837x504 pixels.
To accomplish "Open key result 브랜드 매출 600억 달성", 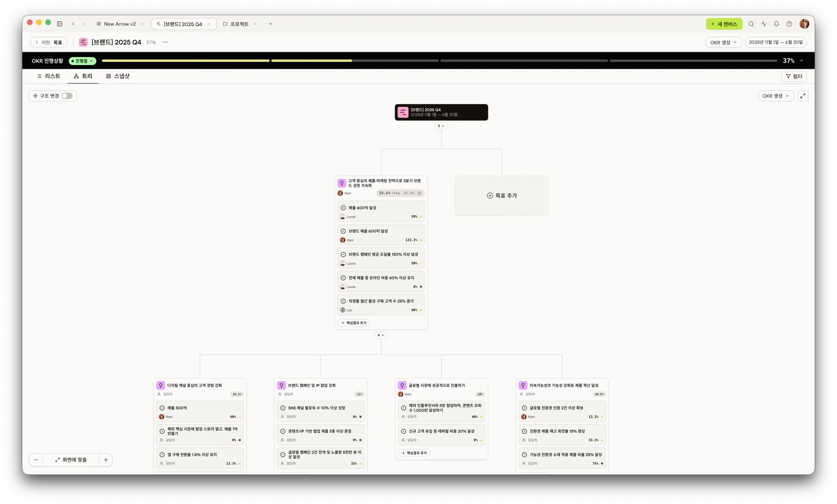I will (381, 235).
